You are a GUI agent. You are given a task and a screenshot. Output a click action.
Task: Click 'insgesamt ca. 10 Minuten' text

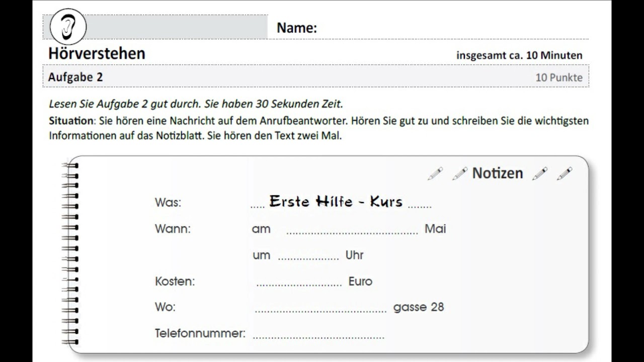pos(519,55)
